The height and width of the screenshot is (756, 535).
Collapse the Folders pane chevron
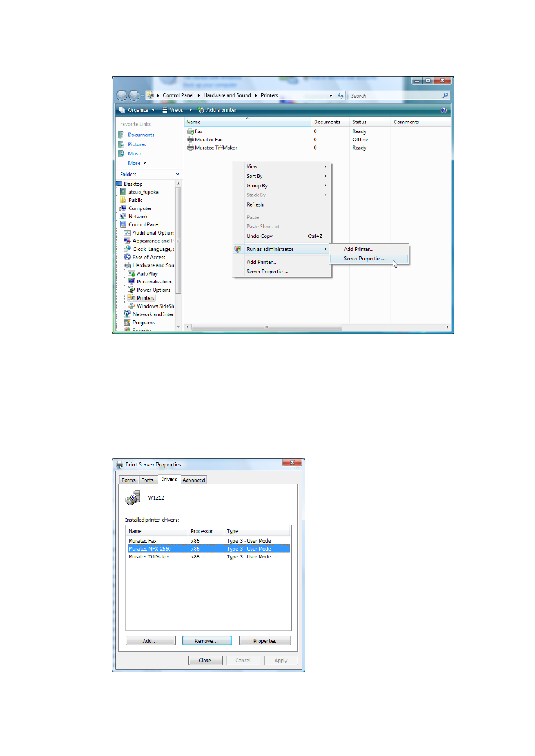click(x=178, y=174)
